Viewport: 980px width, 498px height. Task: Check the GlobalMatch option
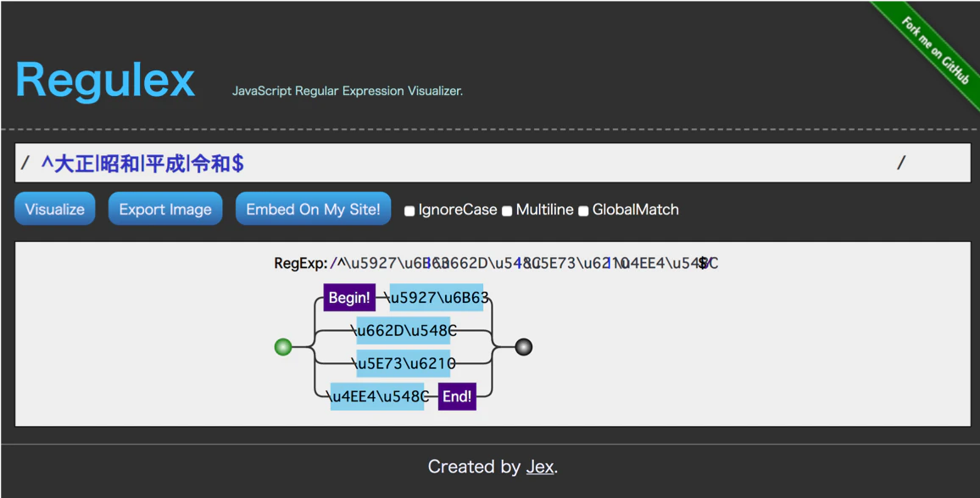click(x=583, y=211)
